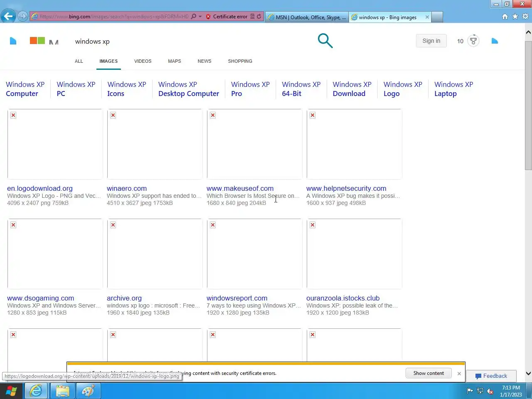Click broken image icon above www.dsogaming.com
The width and height of the screenshot is (532, 399).
(x=13, y=225)
